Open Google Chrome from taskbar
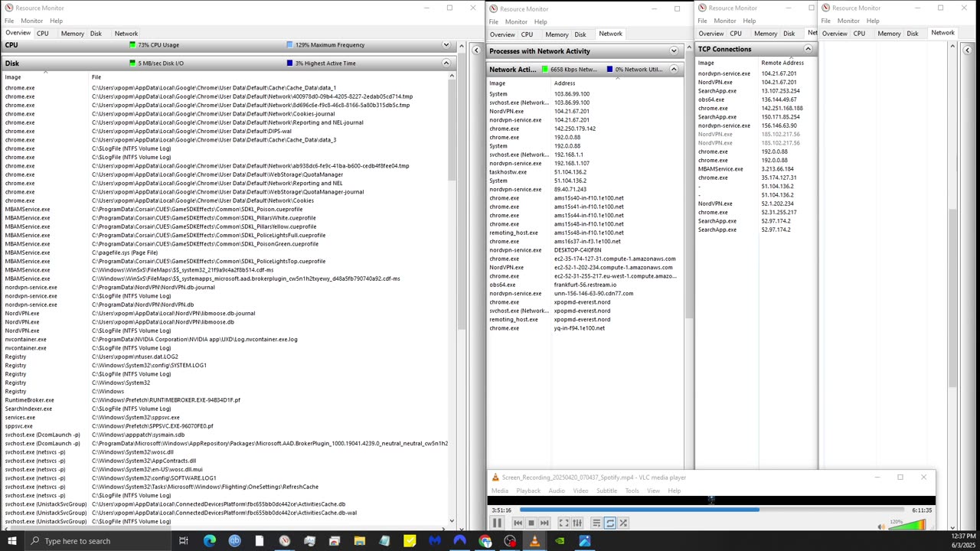 click(485, 541)
